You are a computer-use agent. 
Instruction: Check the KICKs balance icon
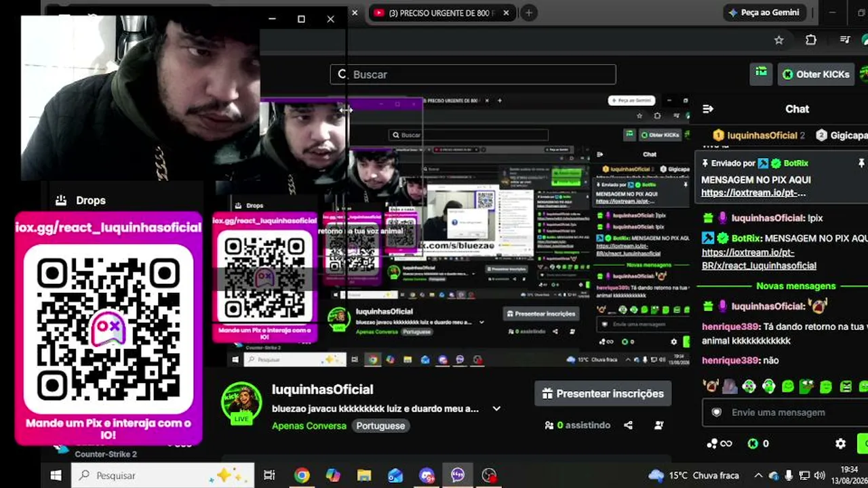pos(753,444)
